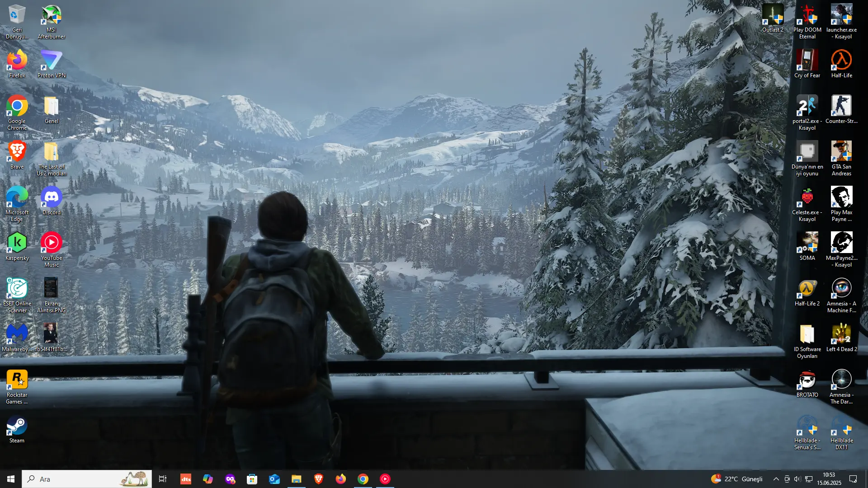Viewport: 868px width, 488px height.
Task: Select the MaxPayne2 - Kısayol shortcut
Action: pos(841,249)
